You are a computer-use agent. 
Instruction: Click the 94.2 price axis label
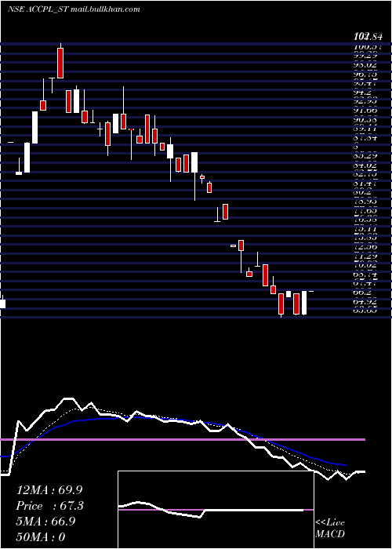point(362,93)
